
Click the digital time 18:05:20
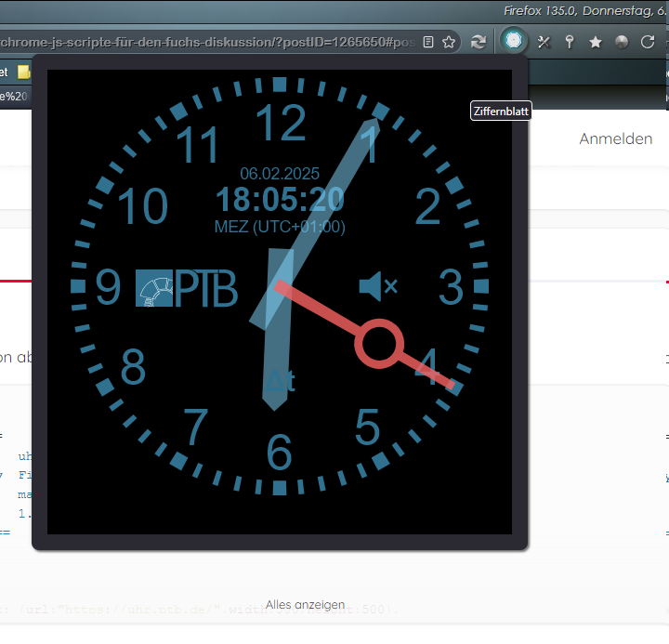click(280, 200)
